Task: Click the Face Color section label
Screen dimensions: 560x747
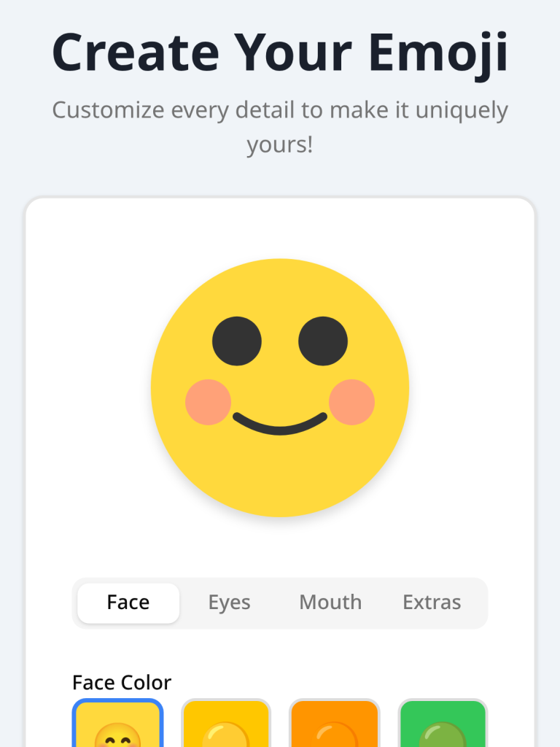Action: pos(120,682)
